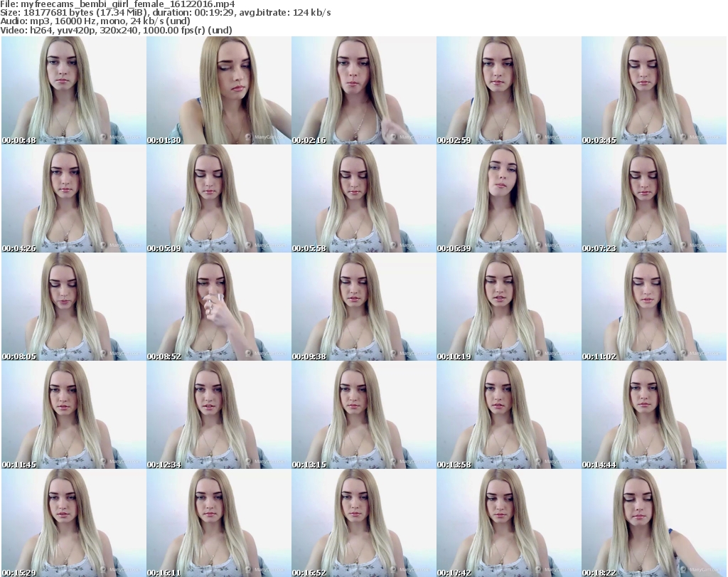Click the Audio mp3 info line
Viewport: 728px width, 577px height.
coord(95,21)
